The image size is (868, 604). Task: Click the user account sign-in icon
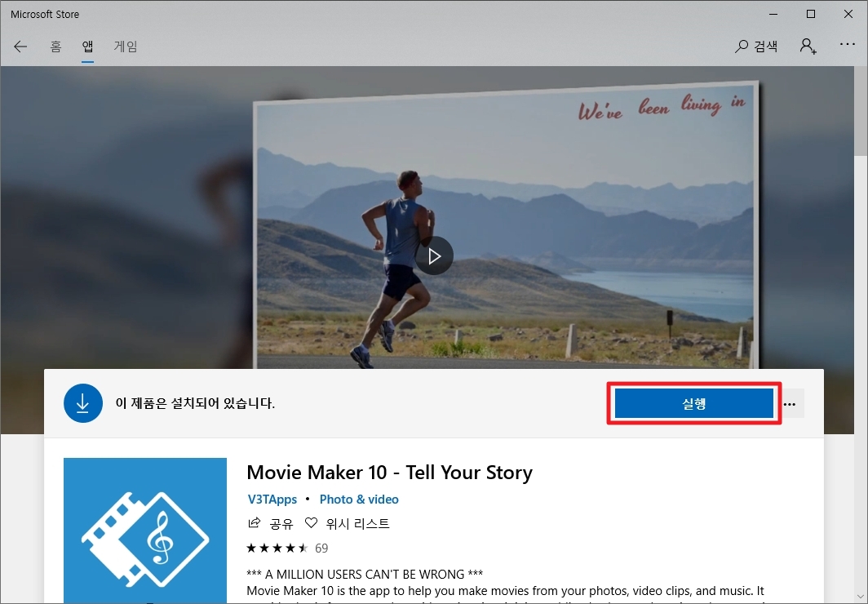pos(808,46)
